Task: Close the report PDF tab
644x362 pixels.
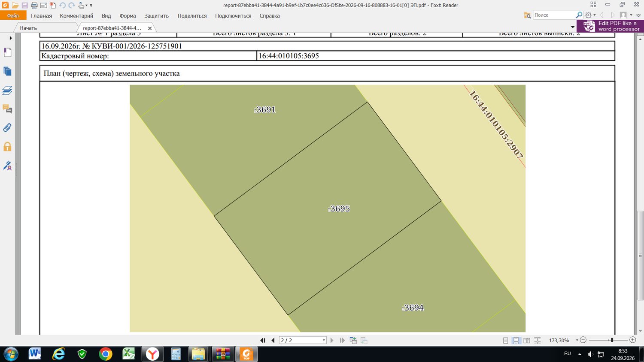Action: [x=150, y=28]
